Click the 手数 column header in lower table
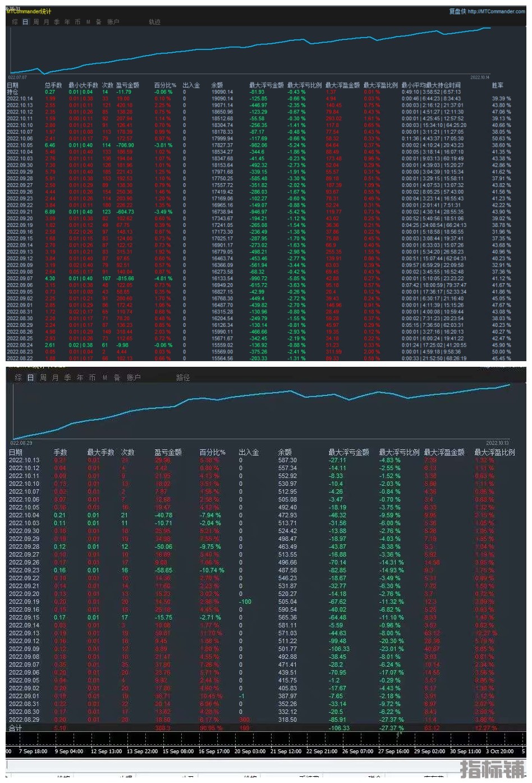Image resolution: width=532 pixels, height=783 pixels. click(x=60, y=452)
